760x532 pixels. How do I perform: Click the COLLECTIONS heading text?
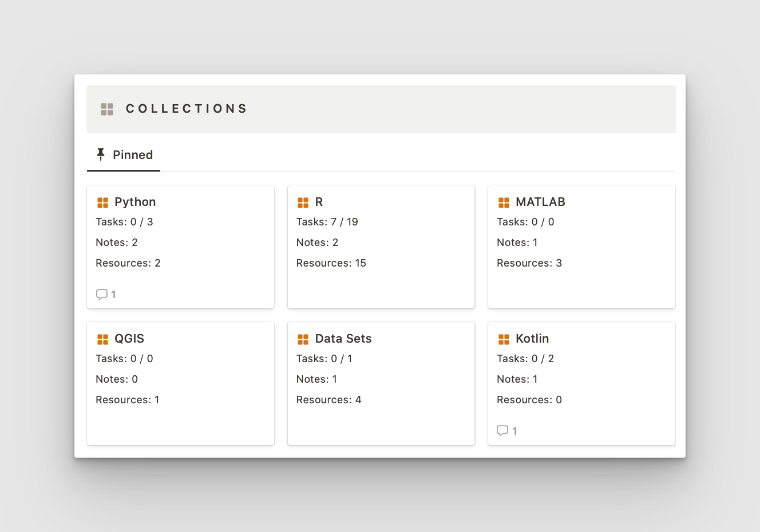(x=187, y=109)
